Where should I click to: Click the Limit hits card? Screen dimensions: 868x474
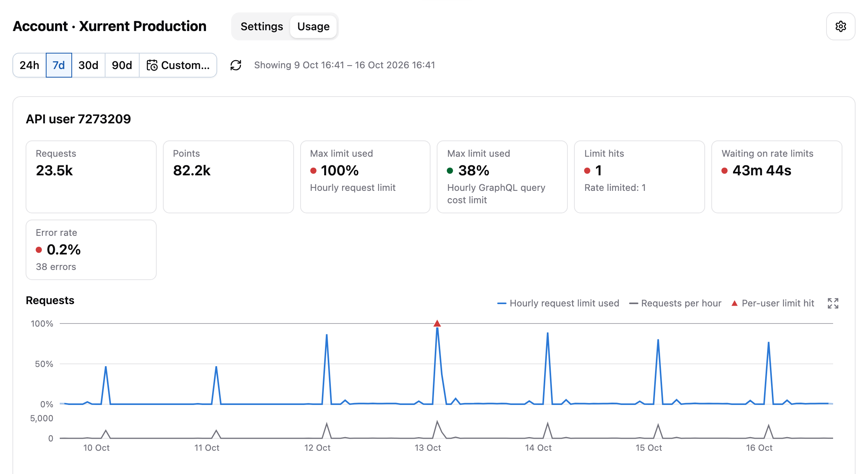pos(640,177)
